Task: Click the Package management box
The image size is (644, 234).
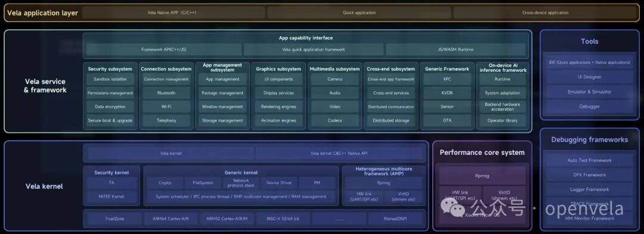Action: pyautogui.click(x=222, y=93)
